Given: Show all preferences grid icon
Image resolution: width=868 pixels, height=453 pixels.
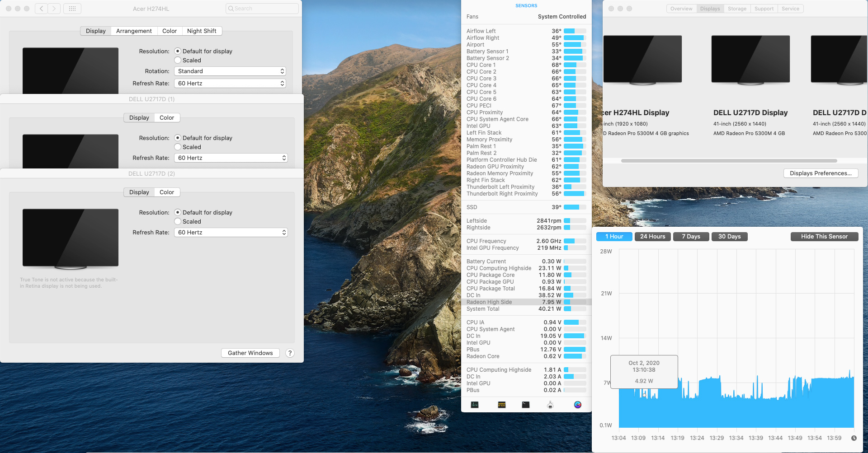Looking at the screenshot, I should click(72, 9).
